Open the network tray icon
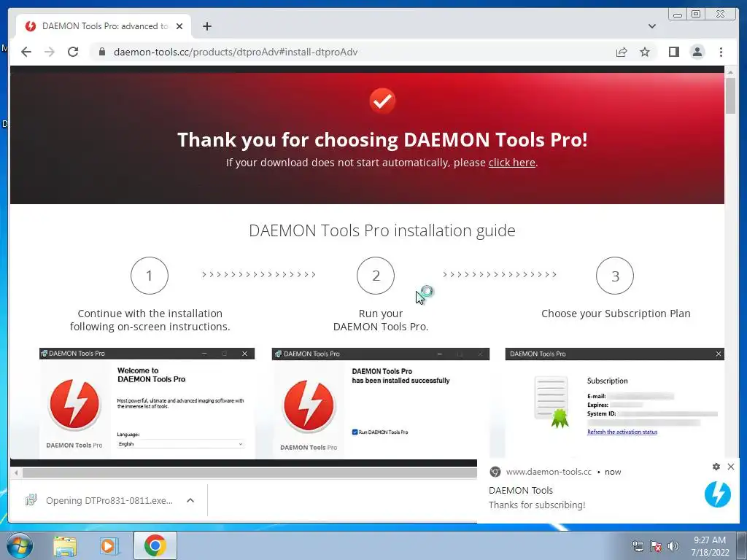 [638, 546]
